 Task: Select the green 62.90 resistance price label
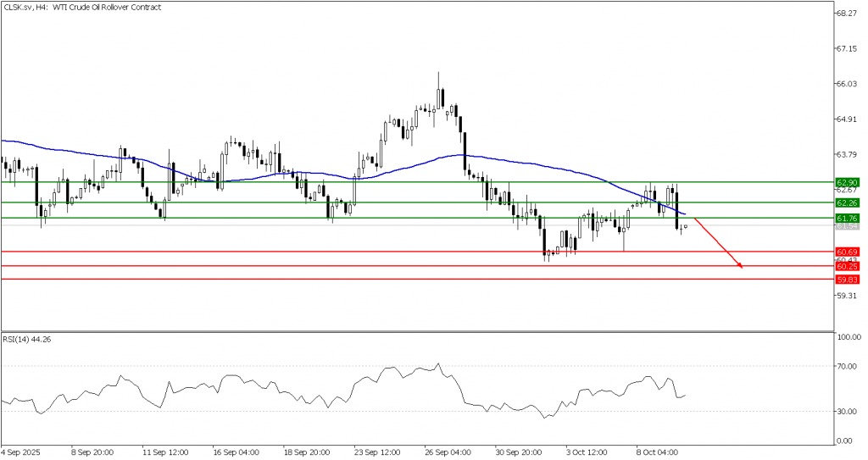click(x=848, y=182)
